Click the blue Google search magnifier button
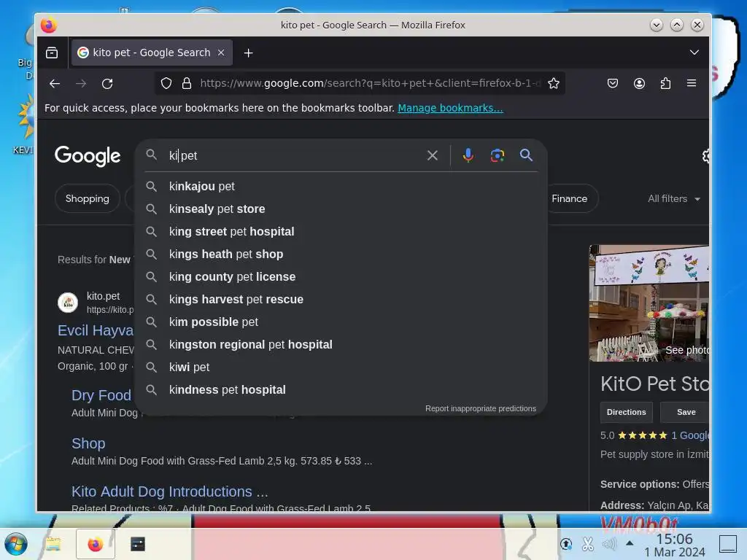Viewport: 747px width, 560px height. [x=526, y=155]
